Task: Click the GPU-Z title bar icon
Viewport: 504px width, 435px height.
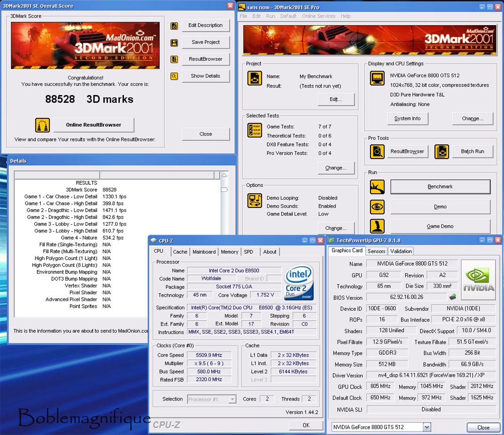Action: click(x=331, y=240)
